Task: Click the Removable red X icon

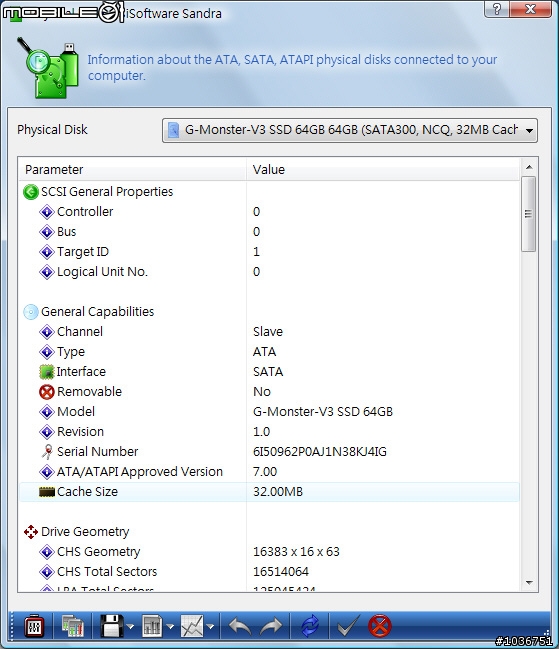Action: click(x=47, y=392)
